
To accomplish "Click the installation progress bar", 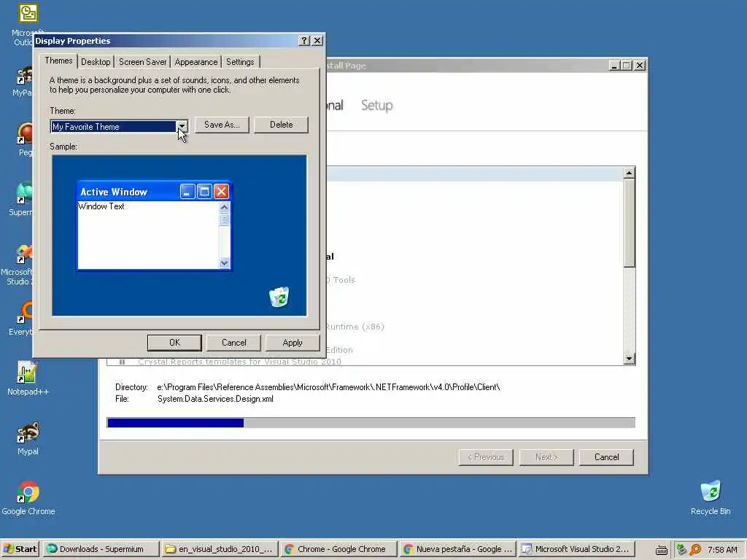I will 371,422.
